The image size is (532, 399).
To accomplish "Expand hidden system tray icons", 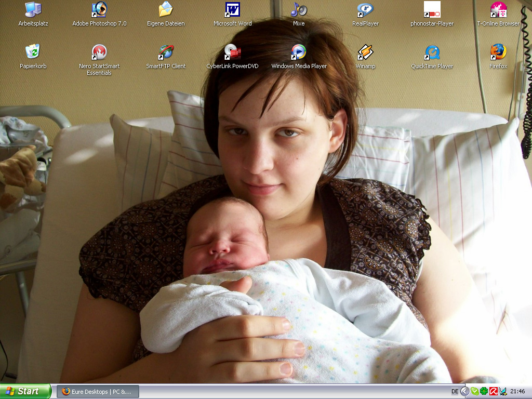I will click(465, 391).
